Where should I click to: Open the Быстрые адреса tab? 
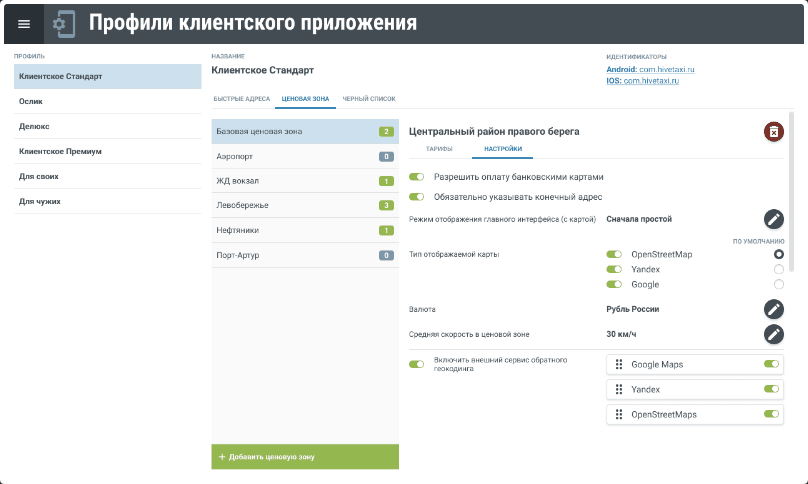240,100
